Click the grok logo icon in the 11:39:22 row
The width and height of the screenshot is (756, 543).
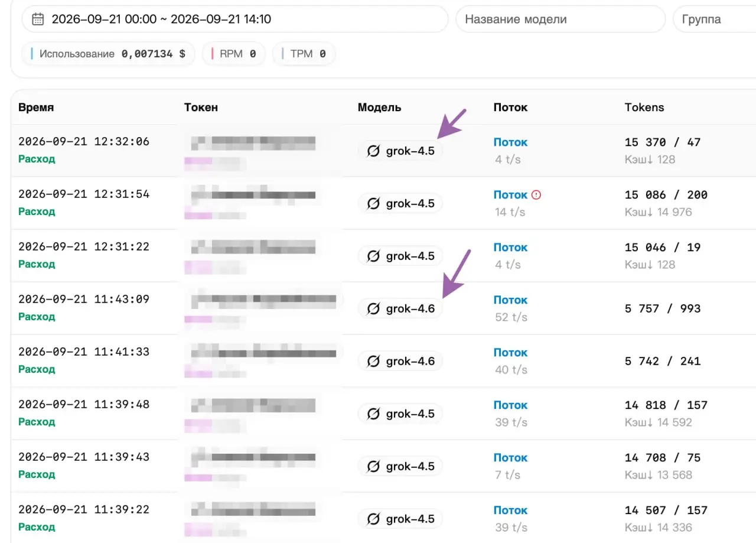pos(373,519)
